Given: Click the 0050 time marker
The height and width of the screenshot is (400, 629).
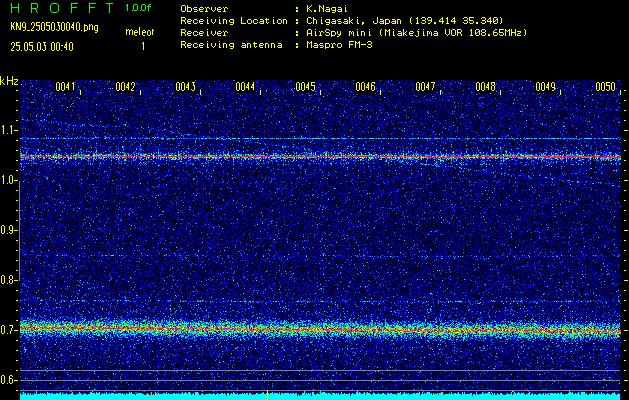Looking at the screenshot, I should [605, 87].
